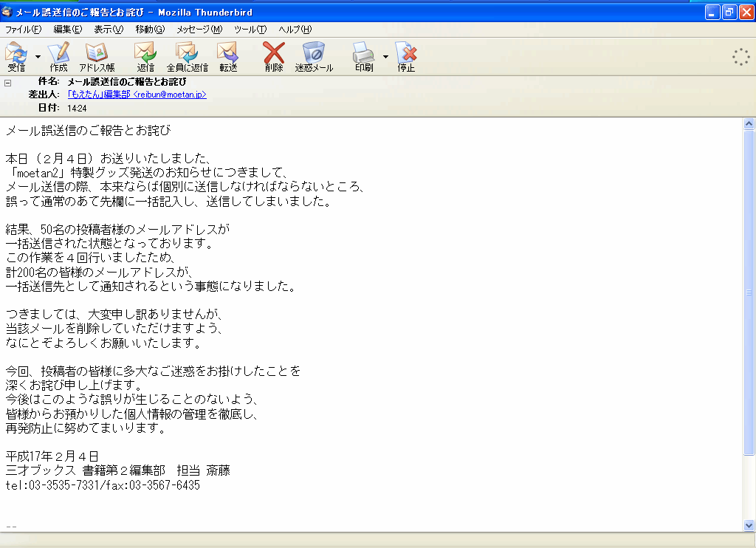Delete message with 削除 icon
The image size is (756, 548).
point(274,55)
